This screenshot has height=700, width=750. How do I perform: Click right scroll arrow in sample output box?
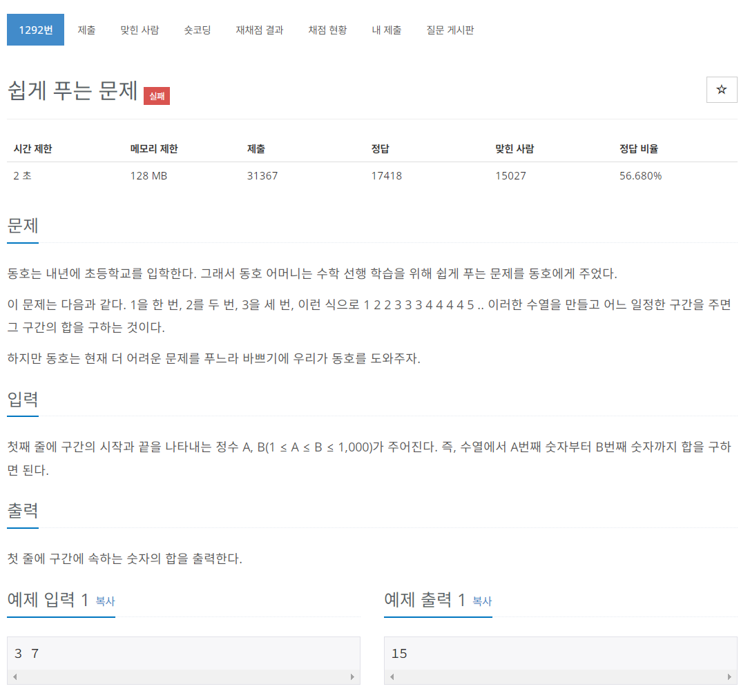(729, 677)
